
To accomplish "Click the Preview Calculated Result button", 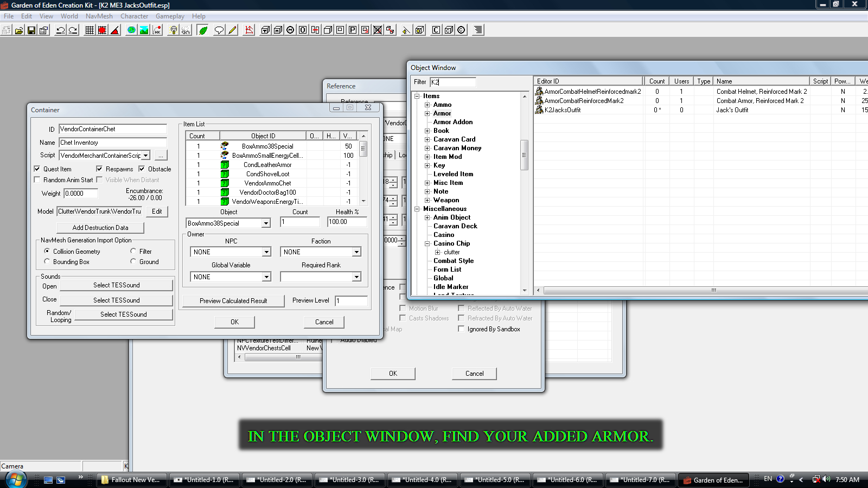I will tap(233, 301).
